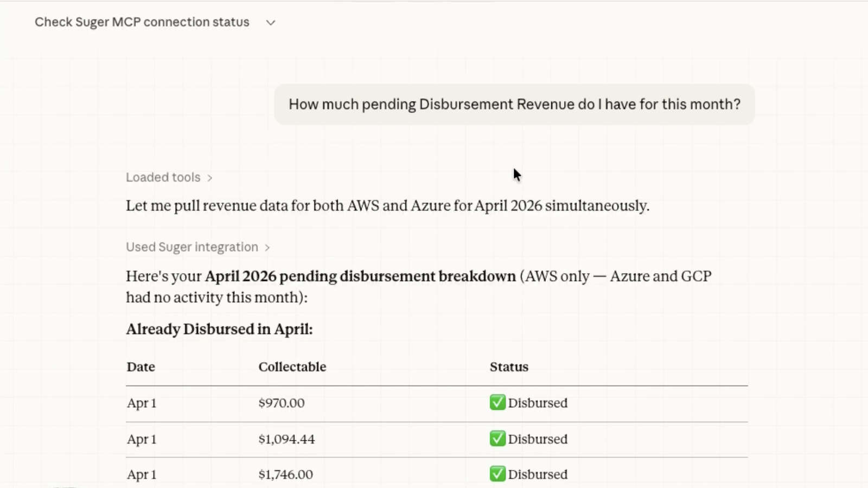
Task: Click the 'April 2026 pending disbursement breakdown' bold text
Action: [360, 277]
